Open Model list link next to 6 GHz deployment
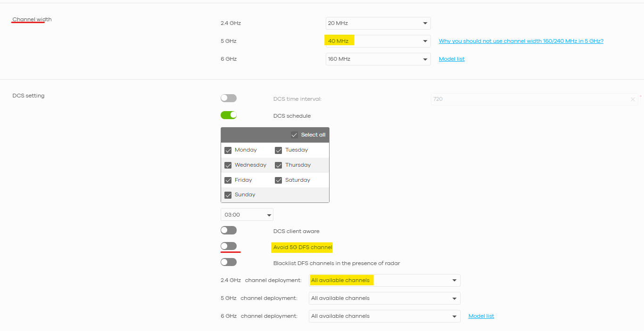Image resolution: width=644 pixels, height=331 pixels. (481, 316)
